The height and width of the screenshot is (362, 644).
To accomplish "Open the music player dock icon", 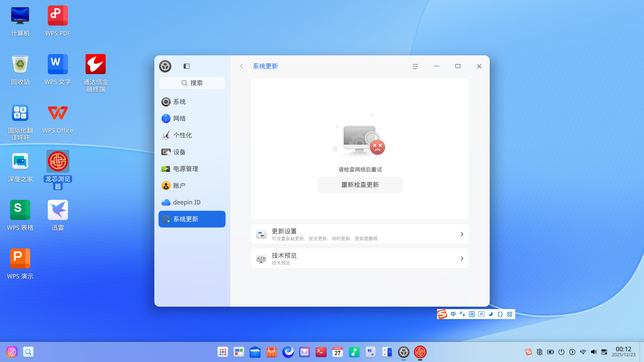I will (x=354, y=352).
